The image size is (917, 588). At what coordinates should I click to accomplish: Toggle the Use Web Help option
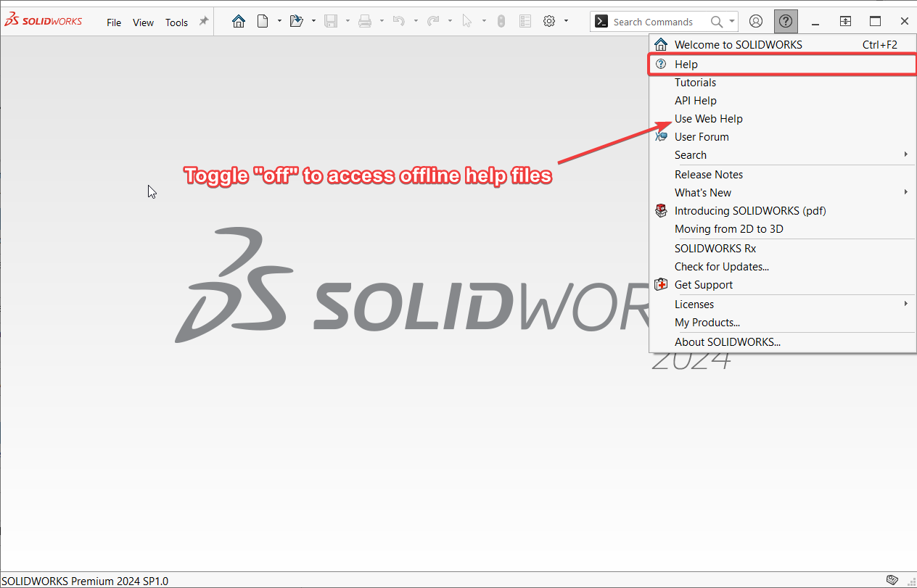tap(708, 119)
